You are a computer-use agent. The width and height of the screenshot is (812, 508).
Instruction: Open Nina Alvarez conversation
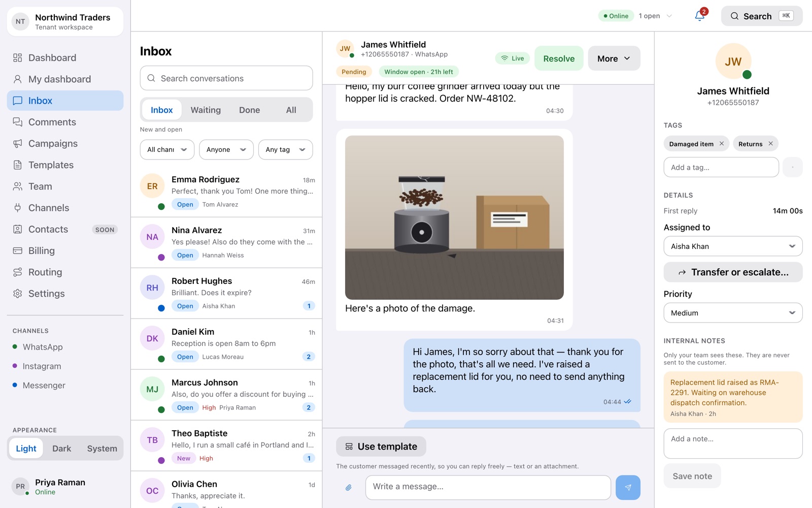click(226, 243)
